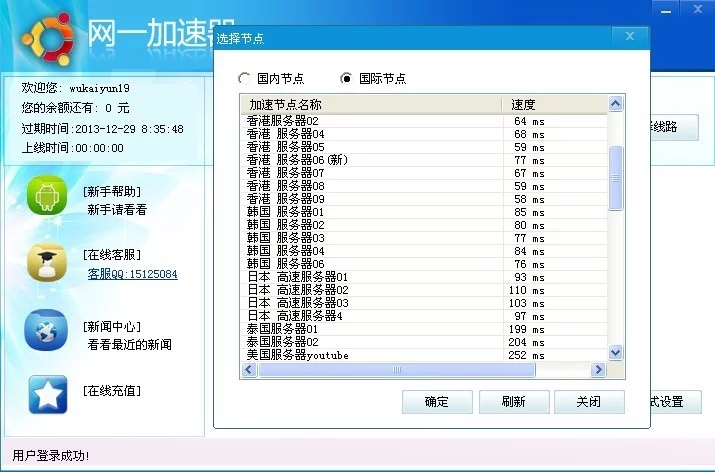Click the graduate 在线客服 icon
The image size is (715, 472).
47,262
